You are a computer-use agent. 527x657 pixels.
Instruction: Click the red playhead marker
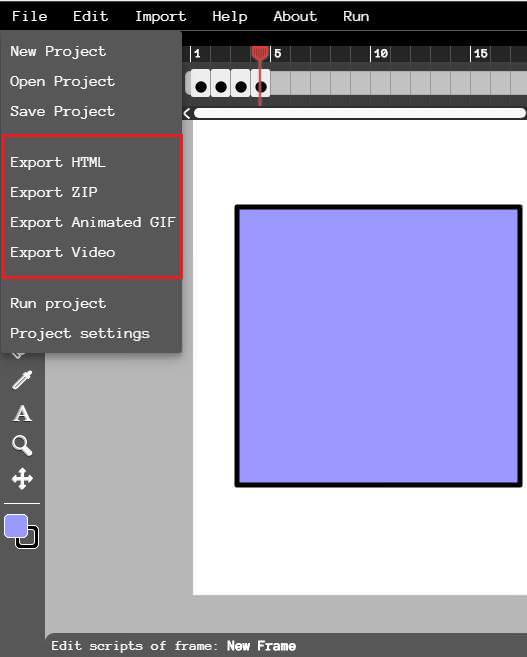tap(260, 53)
